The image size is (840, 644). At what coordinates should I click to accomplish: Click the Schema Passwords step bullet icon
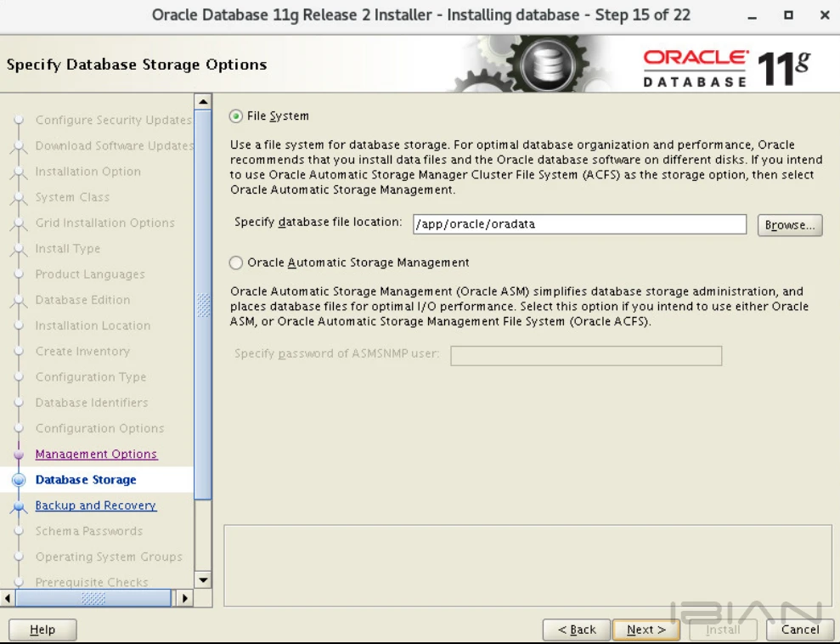[19, 531]
